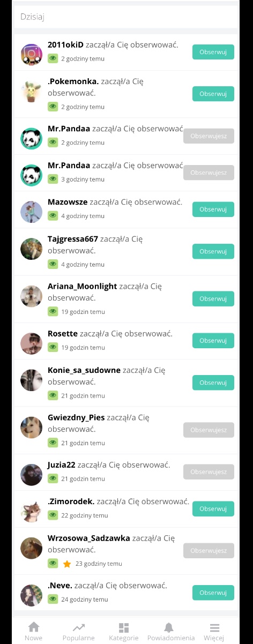Open the Więcej hamburger menu icon
Image resolution: width=253 pixels, height=644 pixels.
coord(214,627)
